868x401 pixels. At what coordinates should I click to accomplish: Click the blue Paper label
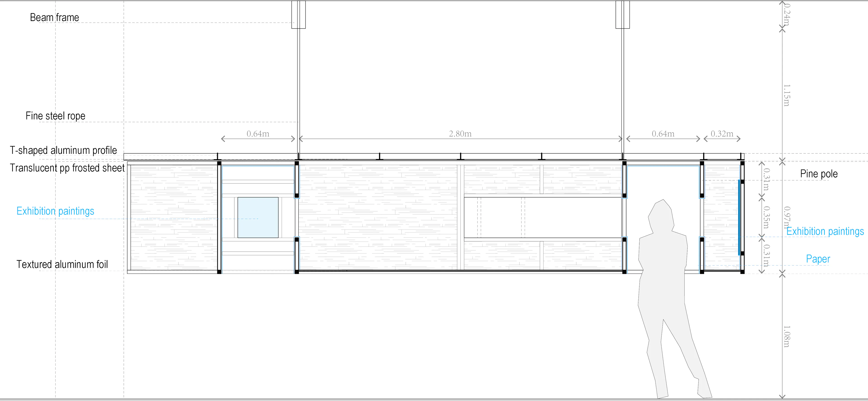coord(818,259)
